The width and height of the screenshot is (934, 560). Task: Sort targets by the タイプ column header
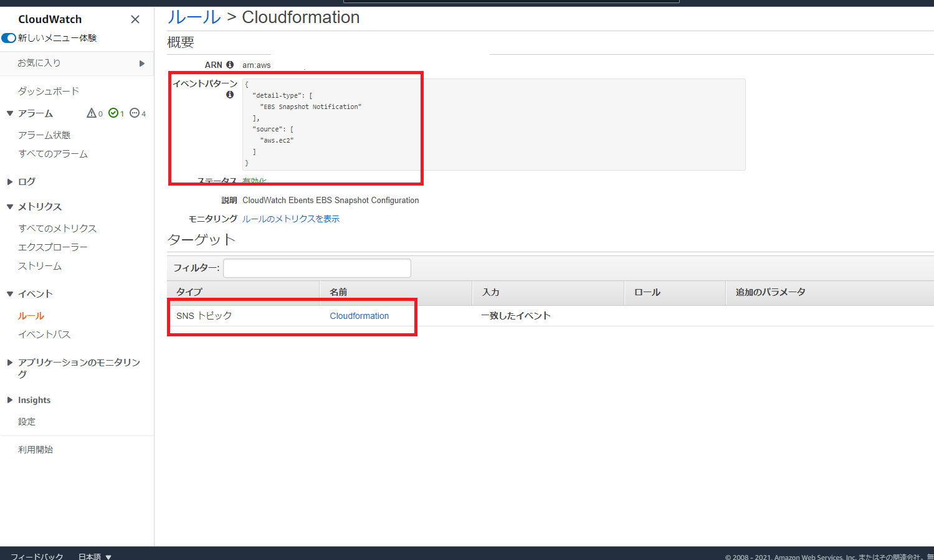pyautogui.click(x=244, y=292)
